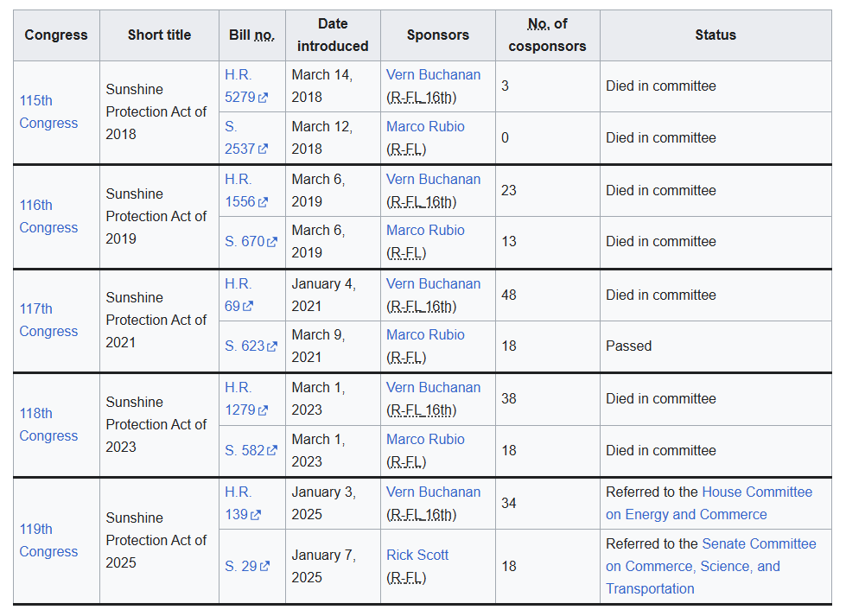This screenshot has width=846, height=616.
Task: Click the January 7, 2025 date cell
Action: (x=333, y=567)
